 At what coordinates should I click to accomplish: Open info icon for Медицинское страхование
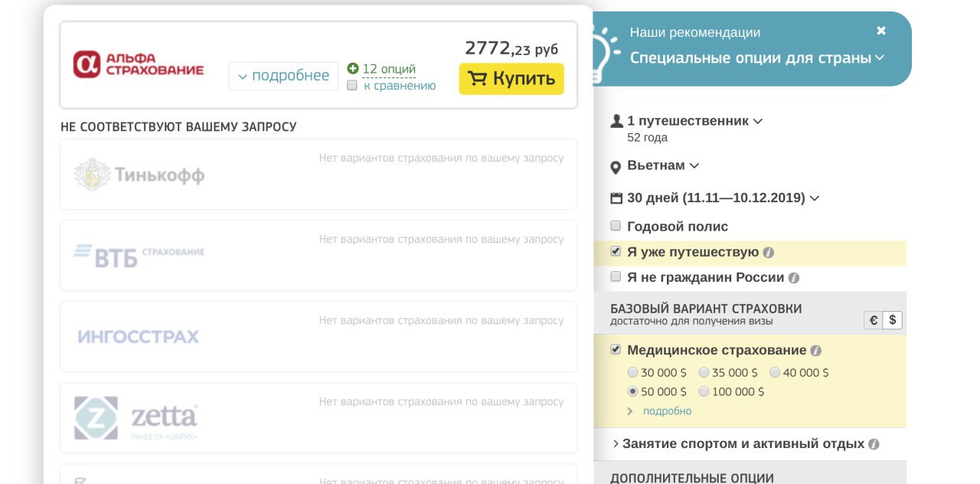815,351
